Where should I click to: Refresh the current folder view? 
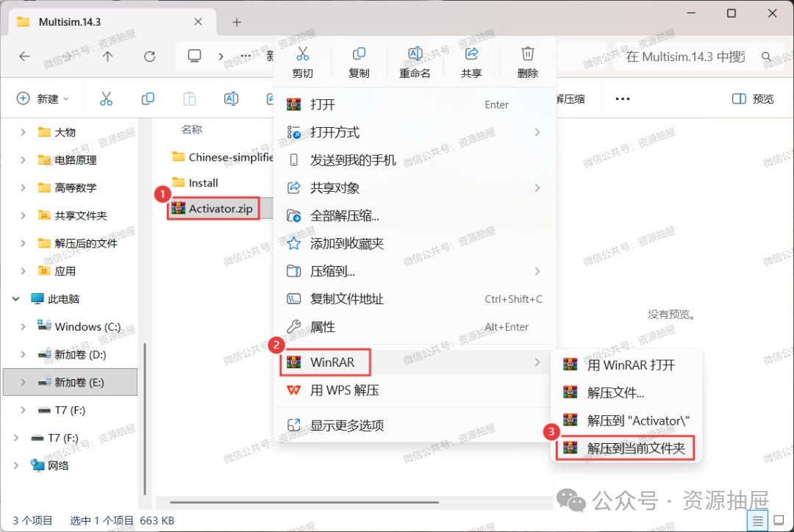point(149,56)
